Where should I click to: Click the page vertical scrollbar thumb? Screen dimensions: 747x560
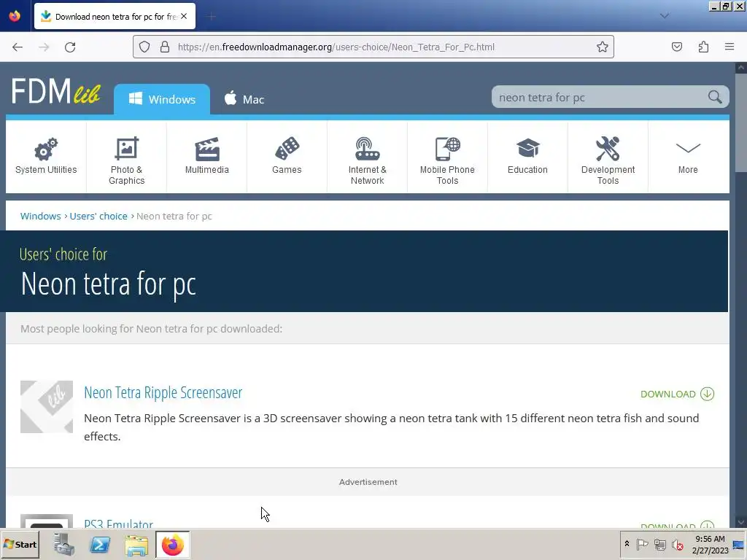(741, 122)
